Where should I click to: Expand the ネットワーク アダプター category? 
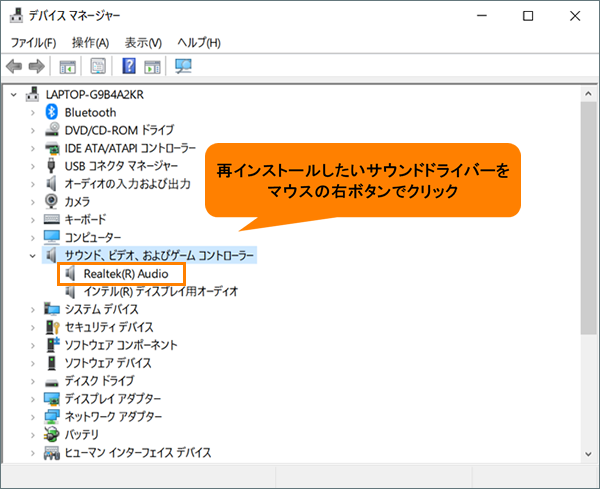(33, 417)
